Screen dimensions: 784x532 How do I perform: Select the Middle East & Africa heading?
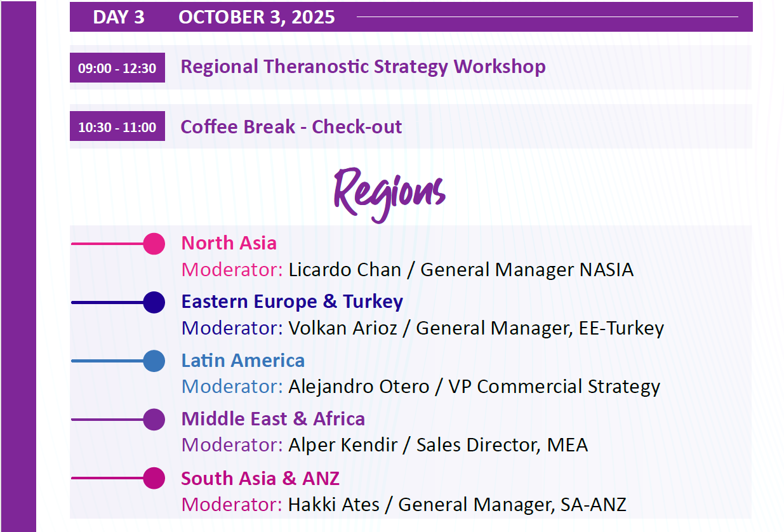point(273,419)
